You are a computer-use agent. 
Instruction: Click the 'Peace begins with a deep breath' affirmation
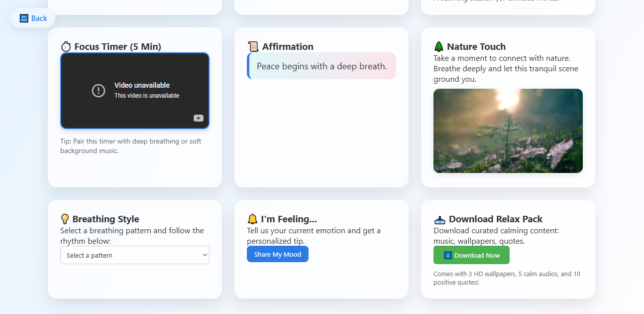pos(322,66)
